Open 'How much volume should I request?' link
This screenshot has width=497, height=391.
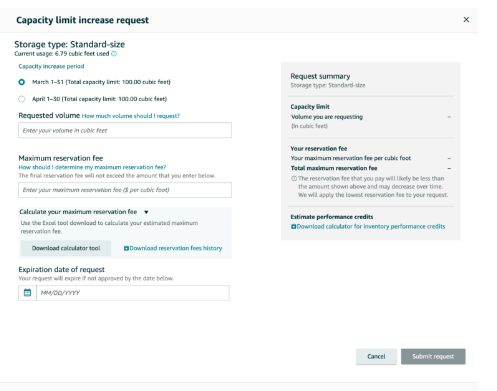(x=131, y=116)
